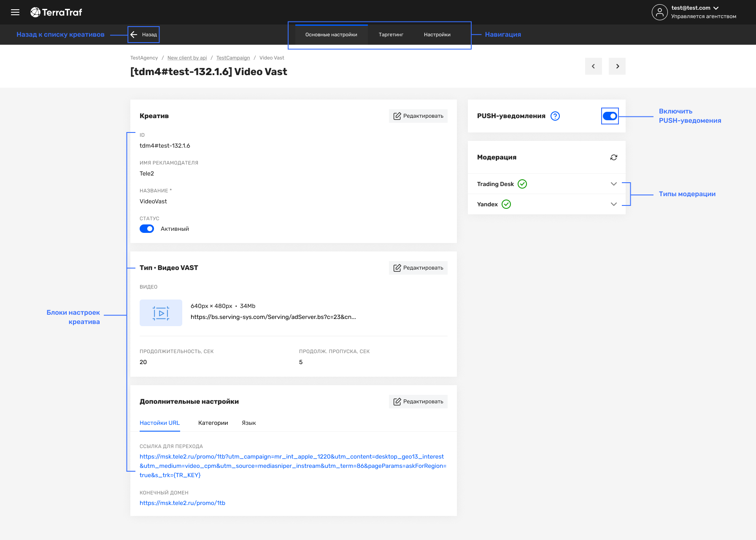Select the Язык tab

[x=249, y=423]
